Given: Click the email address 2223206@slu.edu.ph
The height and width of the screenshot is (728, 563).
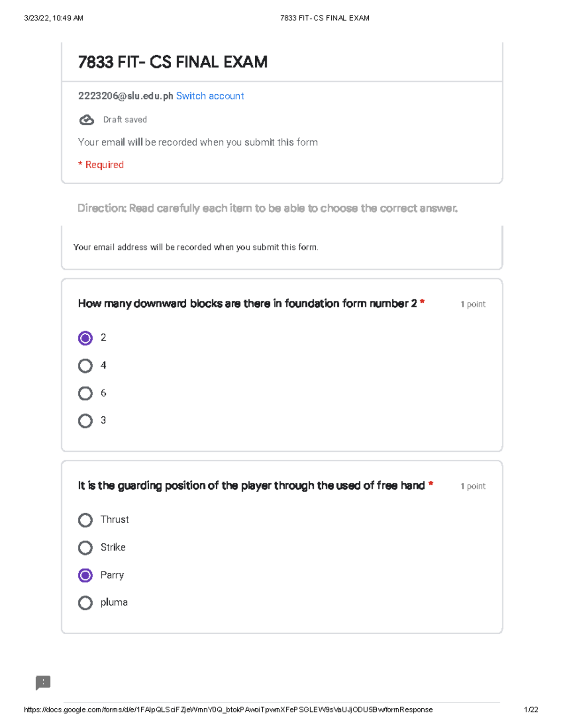Looking at the screenshot, I should (x=125, y=96).
